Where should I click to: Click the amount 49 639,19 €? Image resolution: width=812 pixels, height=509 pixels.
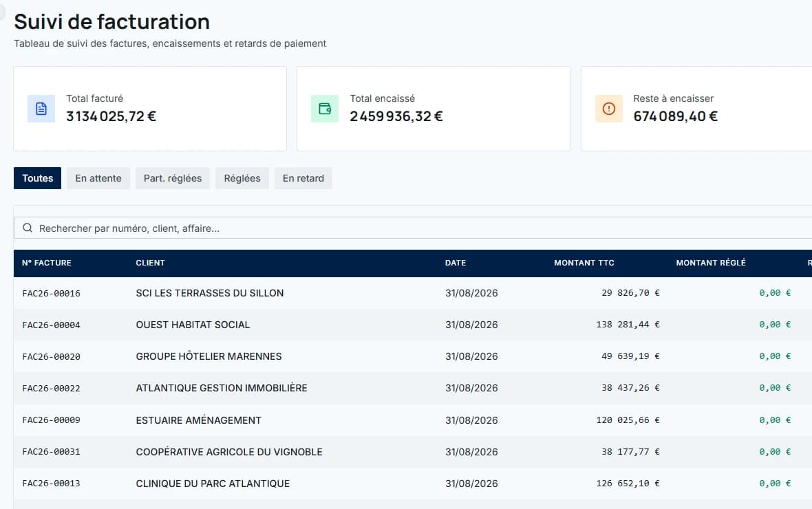631,356
